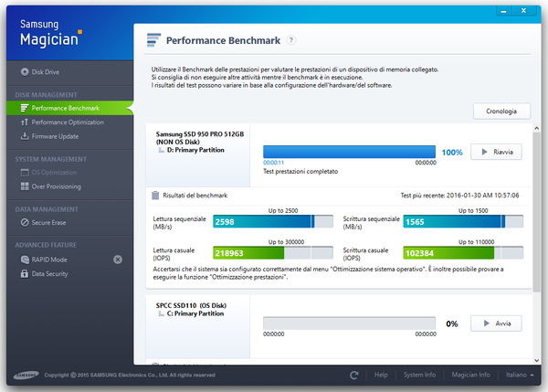Click the refresh icon in footer
Image resolution: width=548 pixels, height=392 pixels.
(x=354, y=376)
